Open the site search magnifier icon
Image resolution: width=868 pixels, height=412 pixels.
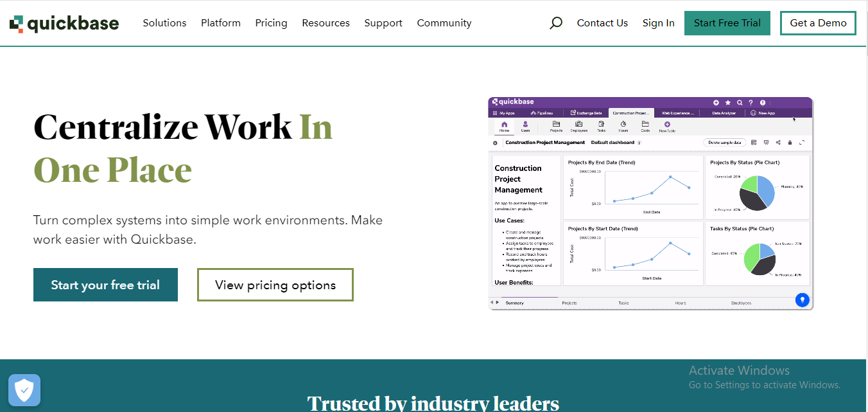(x=556, y=23)
